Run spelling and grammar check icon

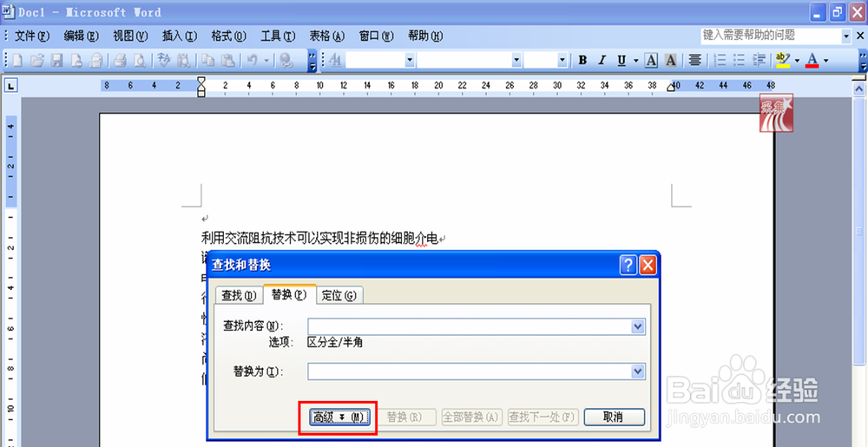[164, 60]
